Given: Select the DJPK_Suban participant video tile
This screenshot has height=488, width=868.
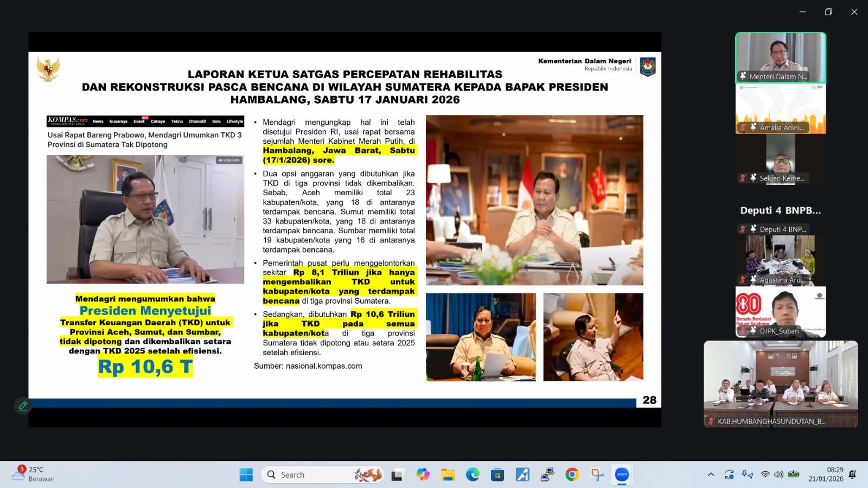Looking at the screenshot, I should 780,311.
